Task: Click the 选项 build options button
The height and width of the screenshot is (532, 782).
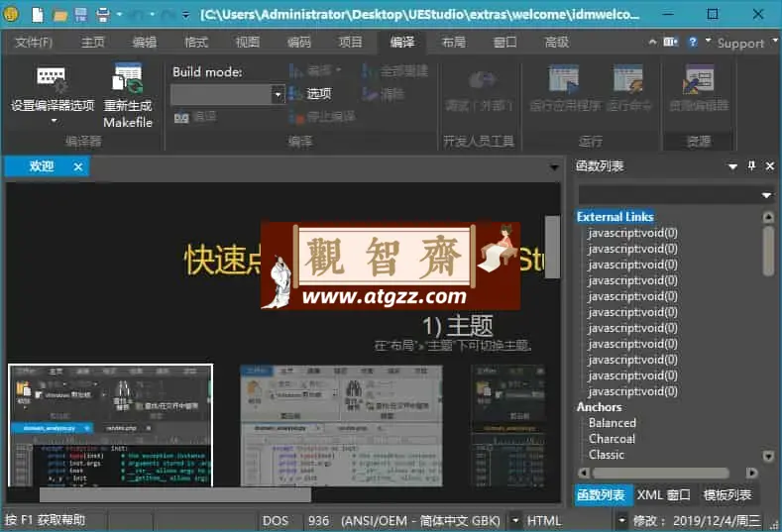Action: point(310,93)
